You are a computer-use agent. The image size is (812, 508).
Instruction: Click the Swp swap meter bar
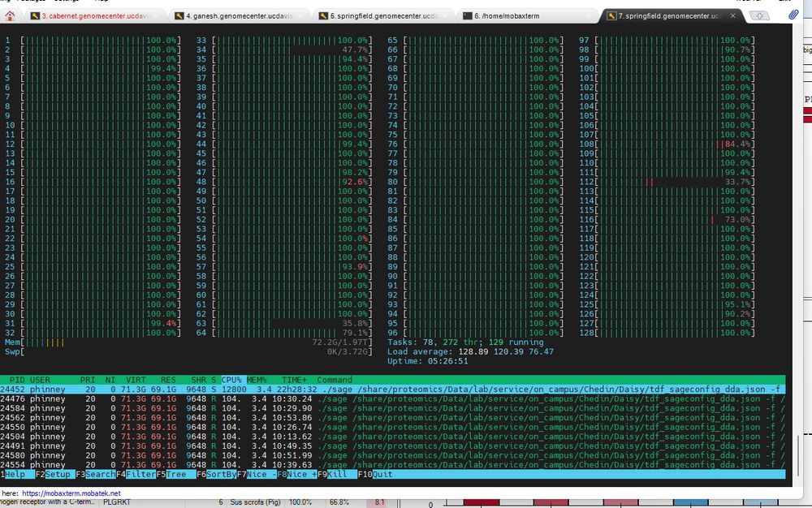(188, 351)
